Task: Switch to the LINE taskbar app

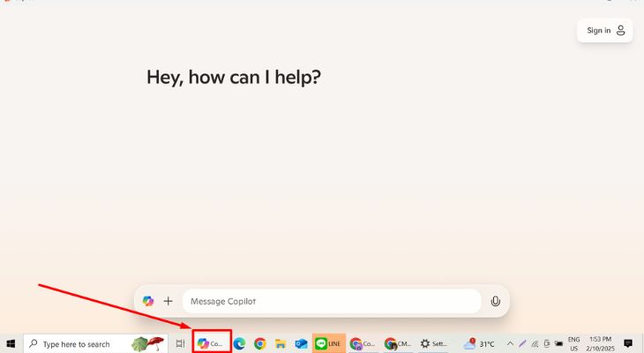Action: 328,343
